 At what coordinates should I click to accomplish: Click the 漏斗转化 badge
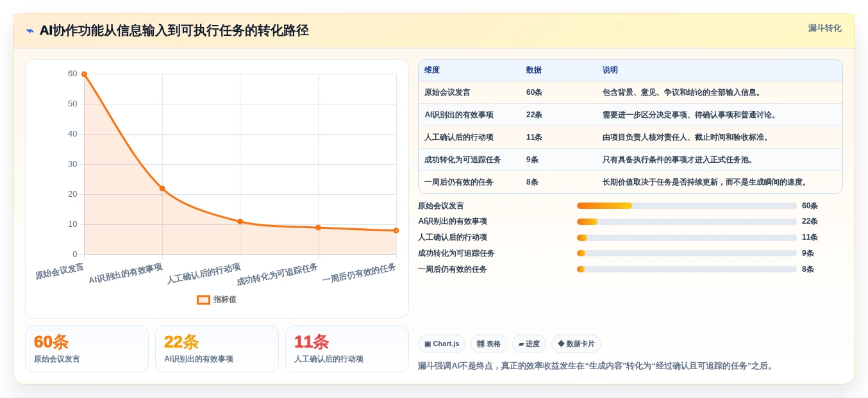[x=824, y=28]
